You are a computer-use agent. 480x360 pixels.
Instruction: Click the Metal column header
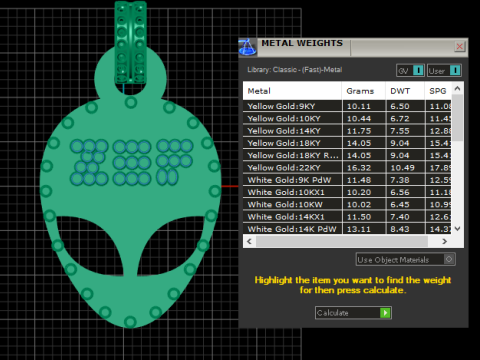click(292, 91)
